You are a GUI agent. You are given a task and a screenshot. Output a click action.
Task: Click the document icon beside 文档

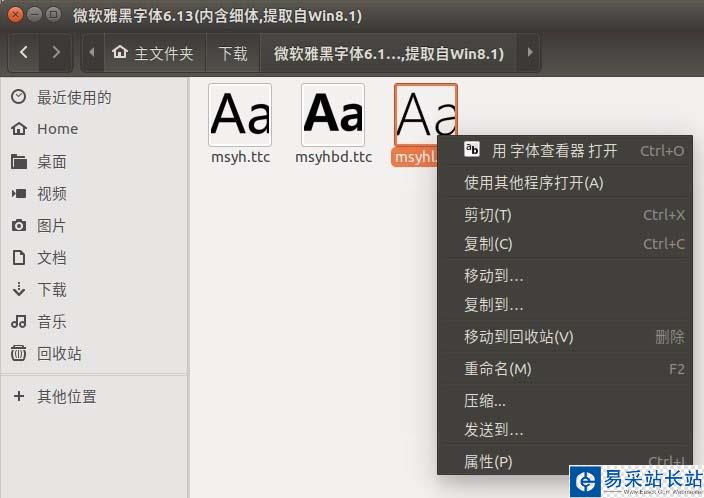tap(18, 258)
